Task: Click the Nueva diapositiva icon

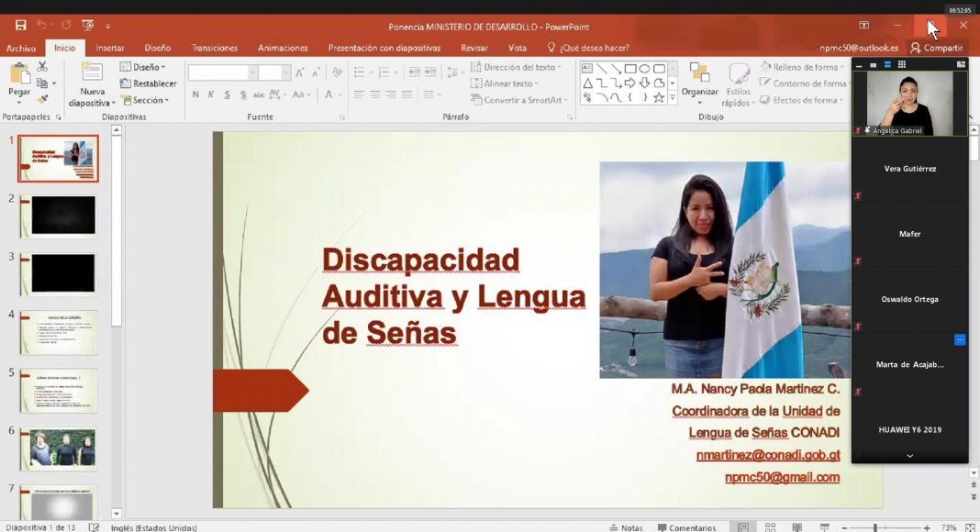Action: (92, 73)
